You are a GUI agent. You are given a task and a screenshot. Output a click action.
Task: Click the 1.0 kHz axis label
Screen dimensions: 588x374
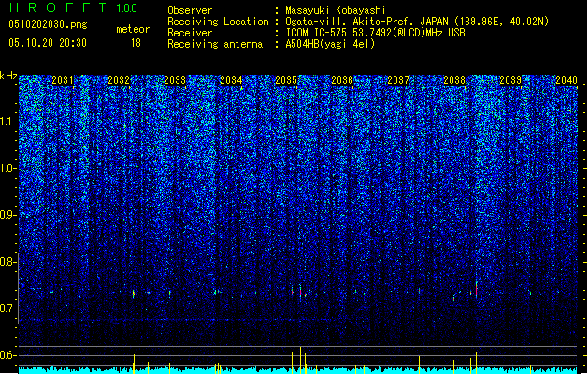tap(8, 169)
